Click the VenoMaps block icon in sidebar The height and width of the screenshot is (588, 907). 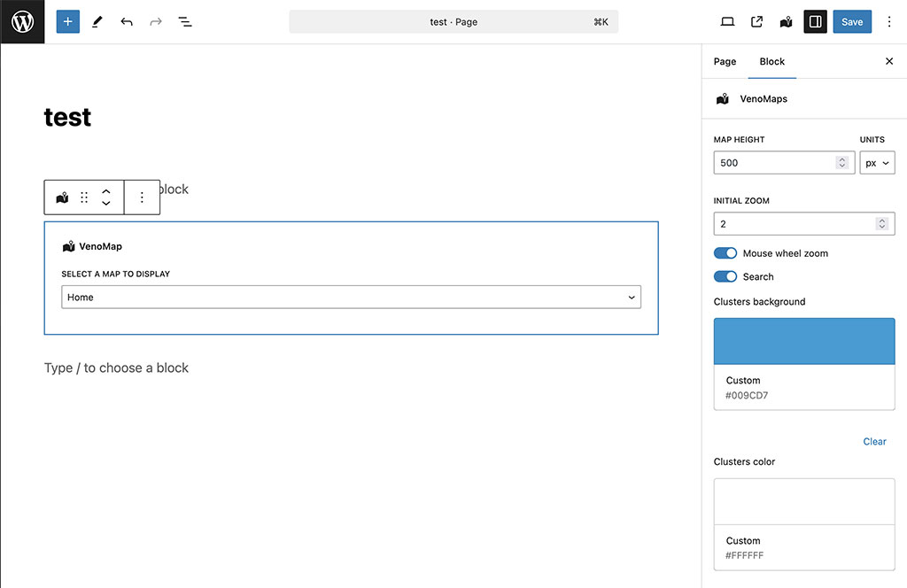723,99
